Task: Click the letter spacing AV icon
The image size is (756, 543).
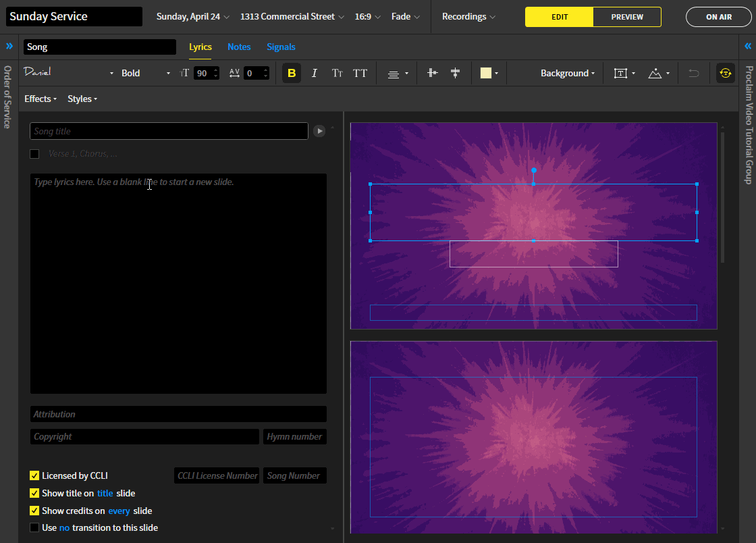Action: coord(234,73)
